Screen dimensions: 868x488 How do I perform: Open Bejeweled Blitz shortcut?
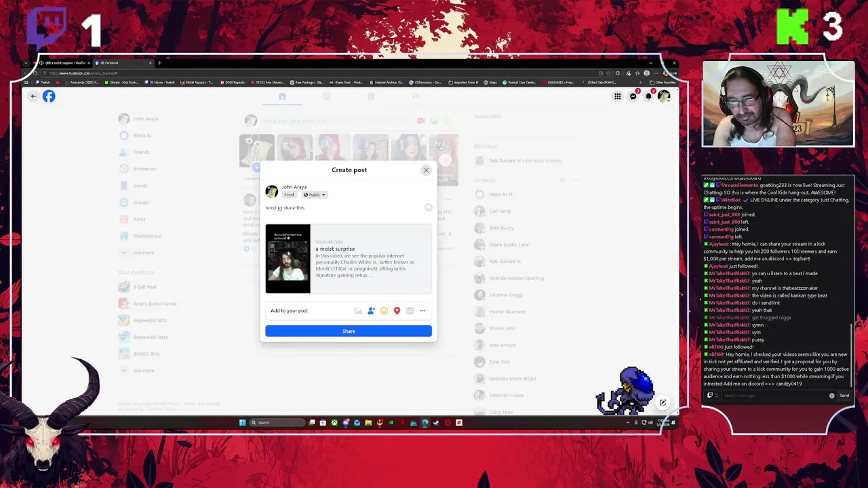143,320
